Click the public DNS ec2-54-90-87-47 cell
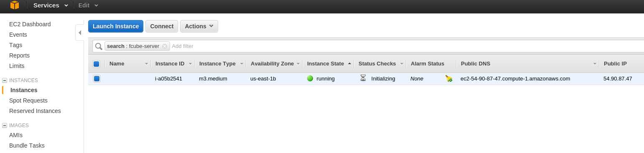644x153 pixels. pyautogui.click(x=515, y=78)
